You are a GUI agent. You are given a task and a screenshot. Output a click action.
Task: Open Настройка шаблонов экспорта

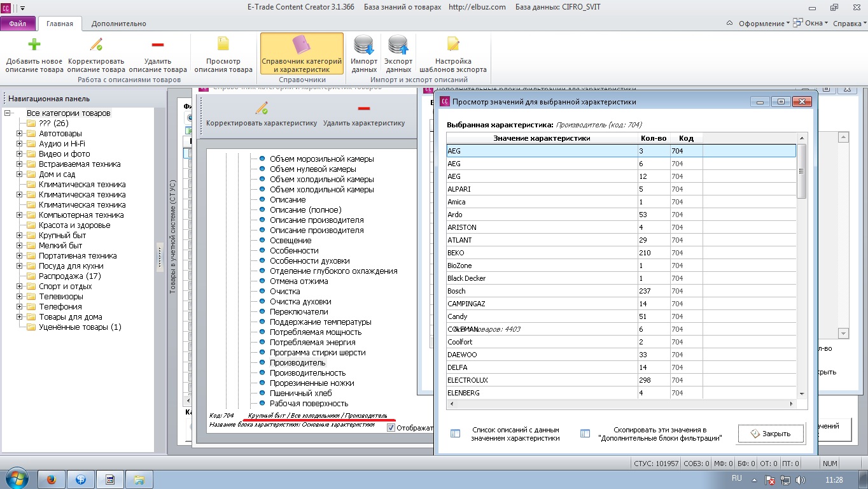pos(453,55)
